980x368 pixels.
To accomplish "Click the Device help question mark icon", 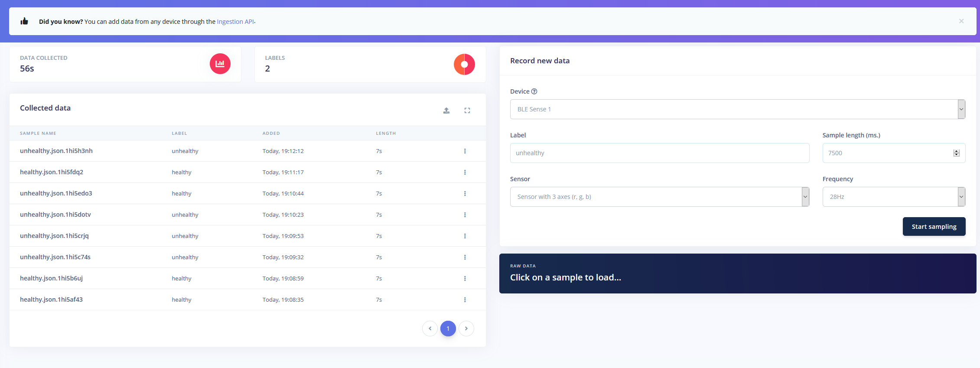I will 534,91.
